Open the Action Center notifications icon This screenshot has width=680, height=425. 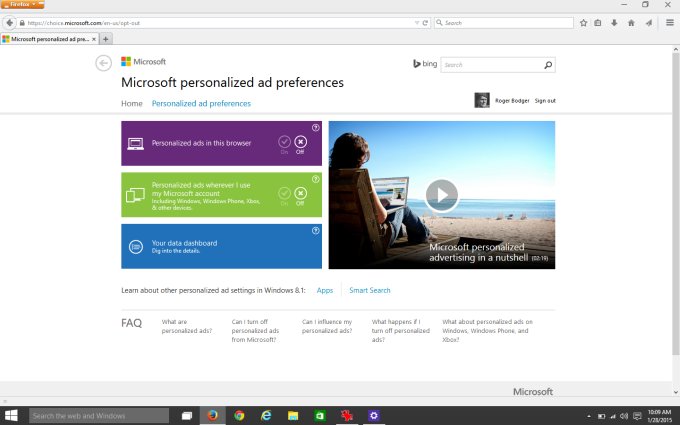click(637, 416)
